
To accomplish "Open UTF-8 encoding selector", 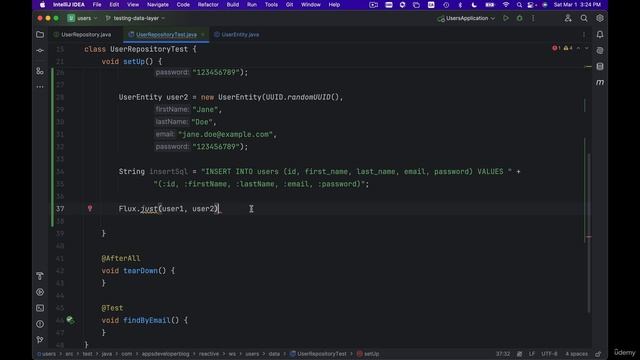I will [x=549, y=354].
